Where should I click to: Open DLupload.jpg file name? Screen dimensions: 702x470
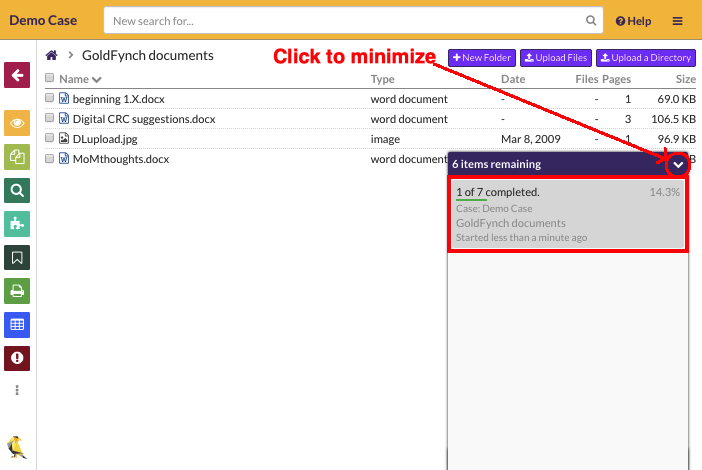click(105, 139)
